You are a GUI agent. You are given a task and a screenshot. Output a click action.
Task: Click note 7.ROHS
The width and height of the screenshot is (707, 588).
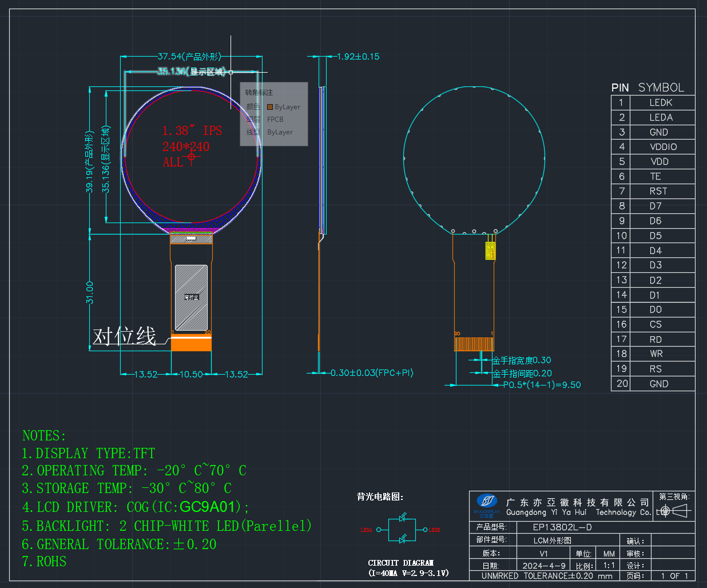pyautogui.click(x=44, y=562)
